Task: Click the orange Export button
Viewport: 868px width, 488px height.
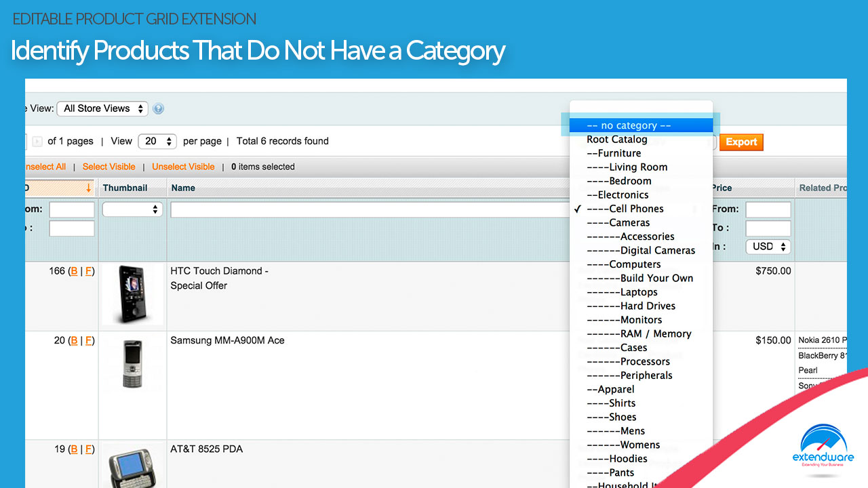Action: 741,142
